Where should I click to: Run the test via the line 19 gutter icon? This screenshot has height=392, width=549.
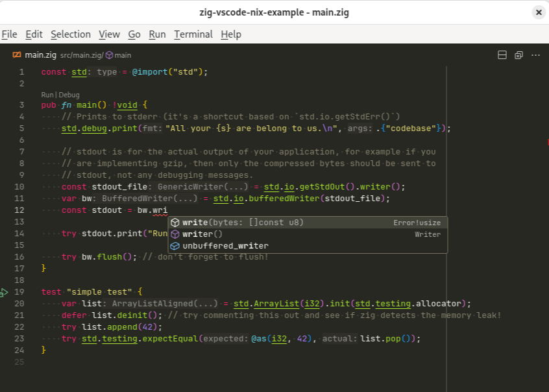point(4,292)
